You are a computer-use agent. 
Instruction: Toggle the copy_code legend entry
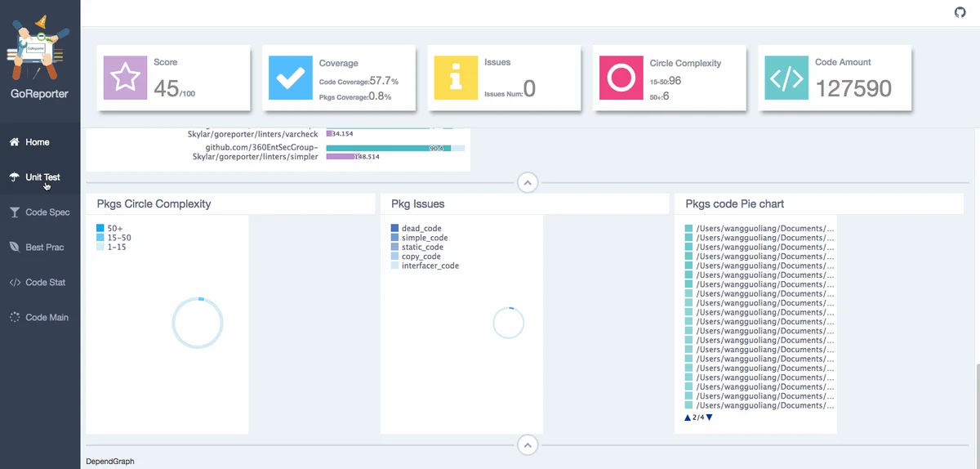tap(416, 257)
